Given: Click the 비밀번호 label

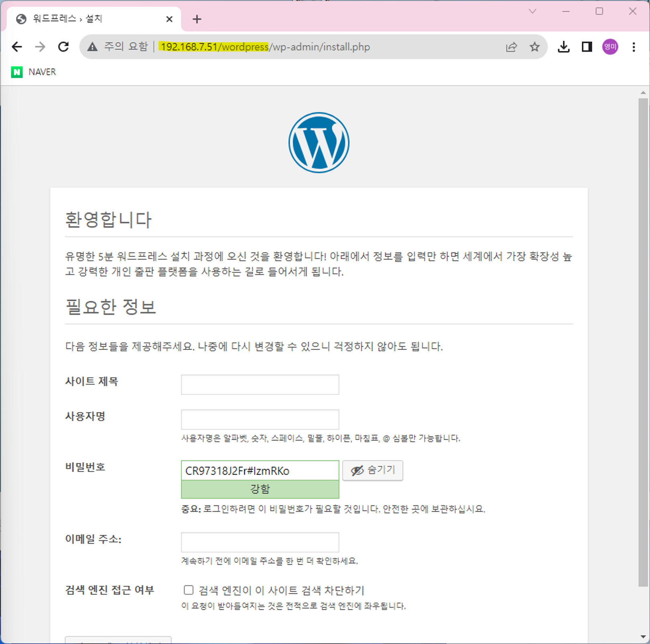Looking at the screenshot, I should (x=85, y=467).
